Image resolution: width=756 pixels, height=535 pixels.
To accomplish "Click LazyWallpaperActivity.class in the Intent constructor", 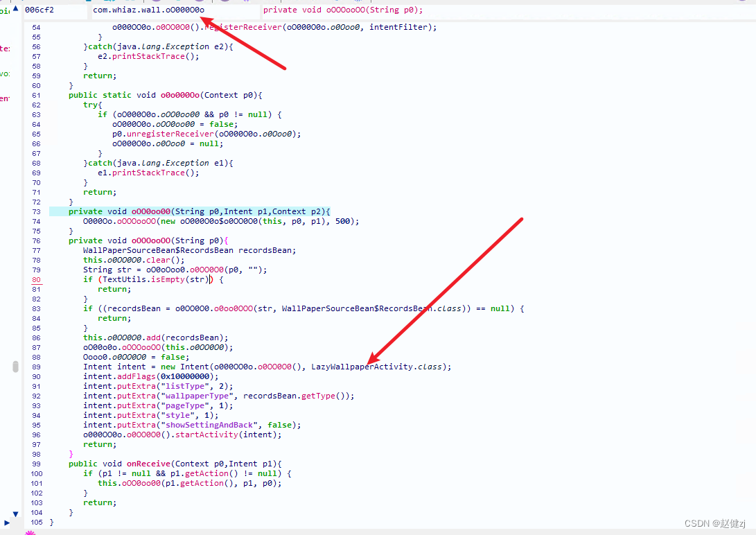I will (376, 367).
